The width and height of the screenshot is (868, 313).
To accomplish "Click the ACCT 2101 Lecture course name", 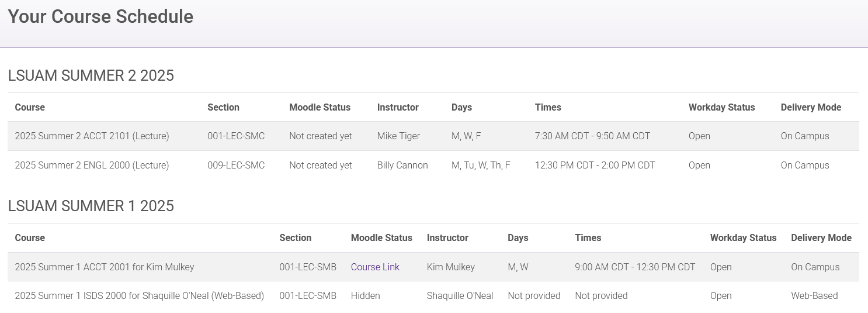I will (92, 136).
